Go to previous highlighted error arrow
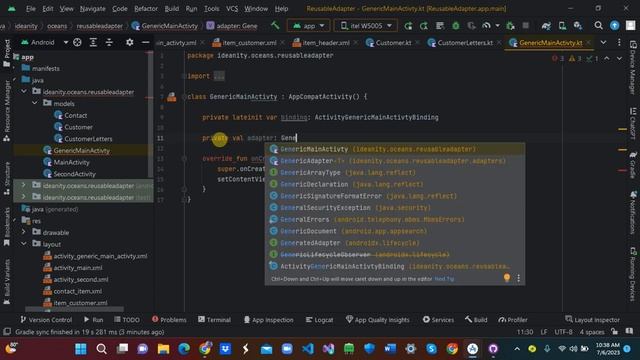This screenshot has height=360, width=640. click(607, 58)
